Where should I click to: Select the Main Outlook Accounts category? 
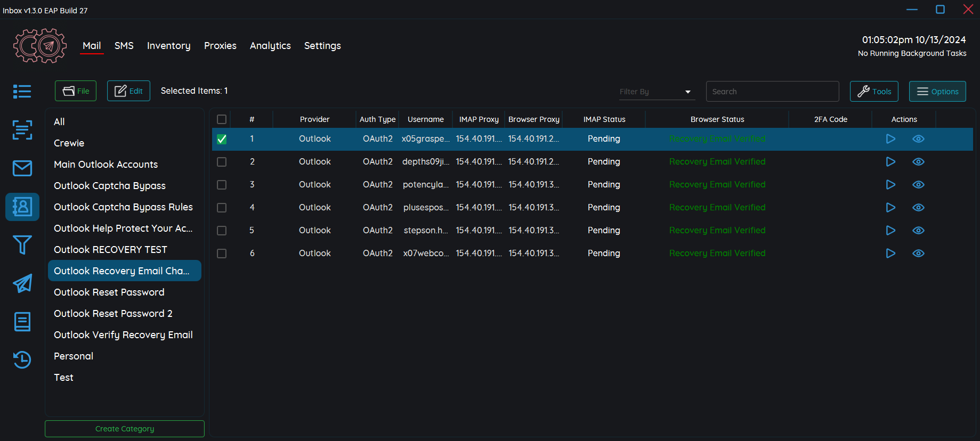click(x=125, y=165)
